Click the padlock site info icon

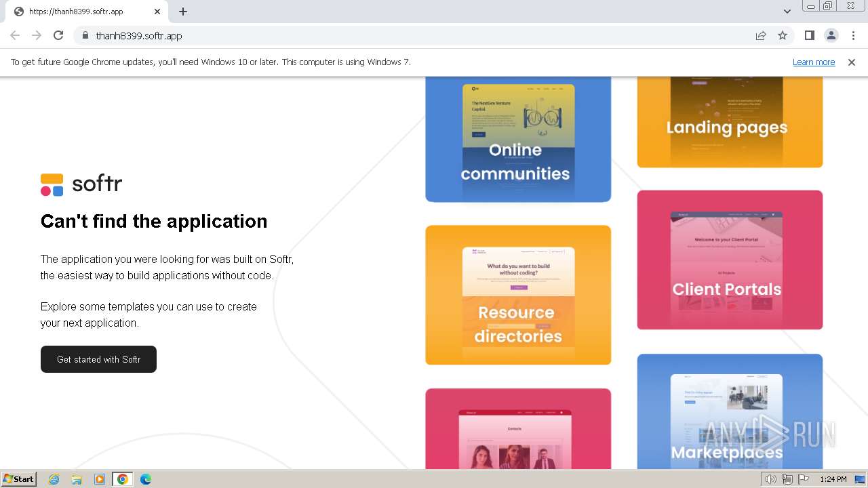point(85,35)
